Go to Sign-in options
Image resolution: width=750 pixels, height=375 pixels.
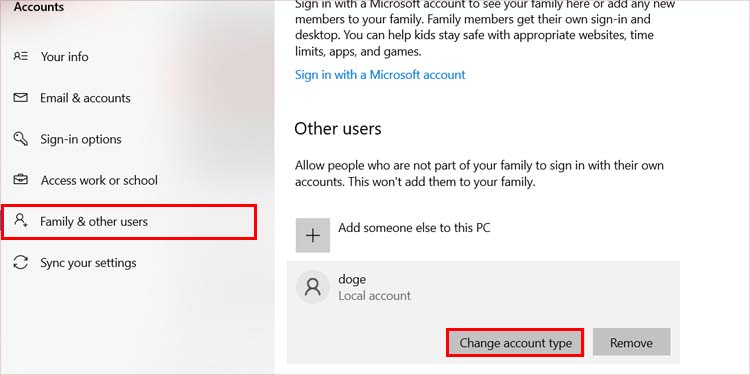pos(81,140)
